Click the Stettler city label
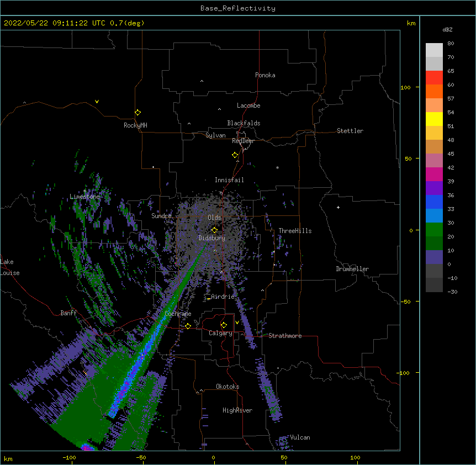 tap(350, 131)
